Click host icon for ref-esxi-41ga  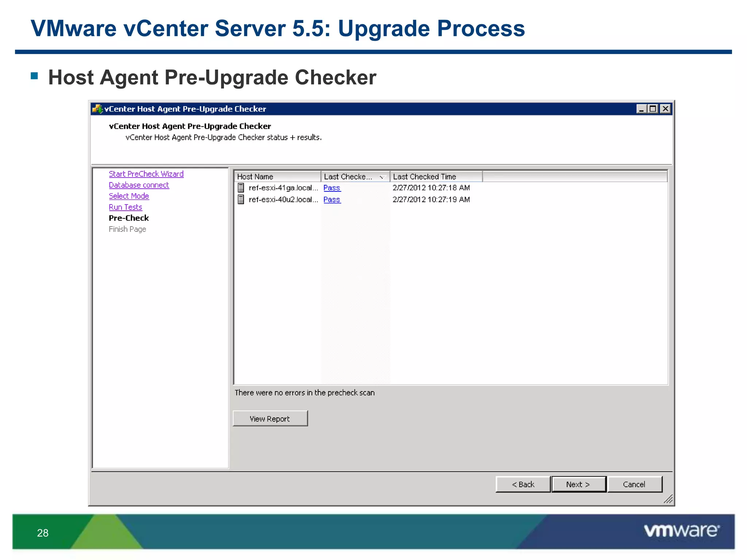[x=241, y=188]
